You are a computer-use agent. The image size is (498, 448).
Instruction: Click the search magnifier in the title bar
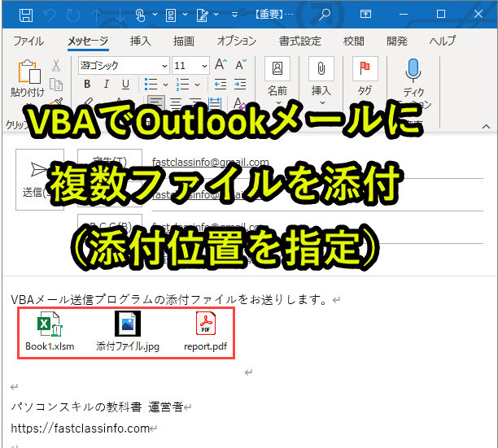click(325, 15)
